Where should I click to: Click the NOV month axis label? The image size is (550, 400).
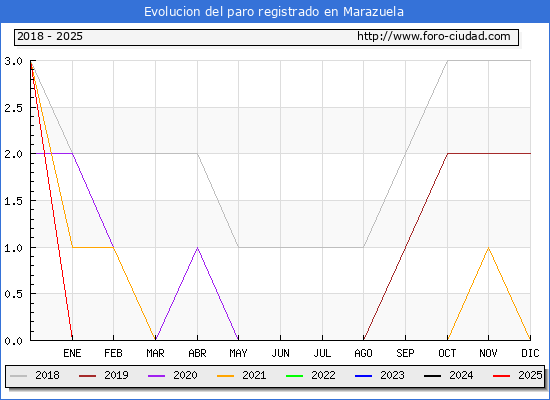click(489, 353)
